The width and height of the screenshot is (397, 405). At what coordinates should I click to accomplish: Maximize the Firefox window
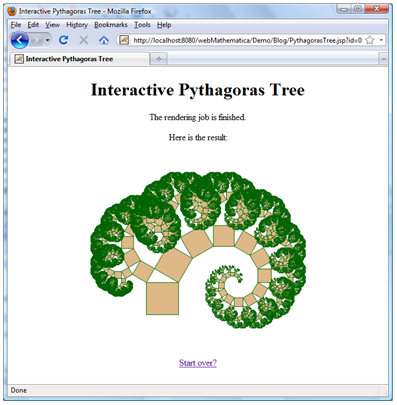[358, 9]
